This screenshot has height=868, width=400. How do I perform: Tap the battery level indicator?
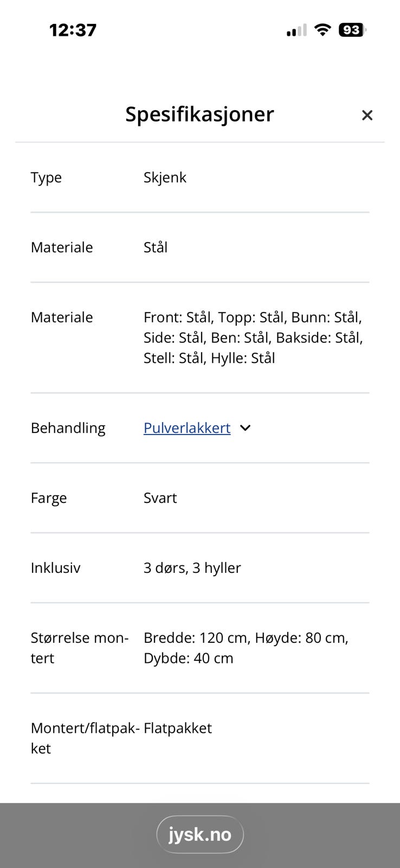click(352, 30)
